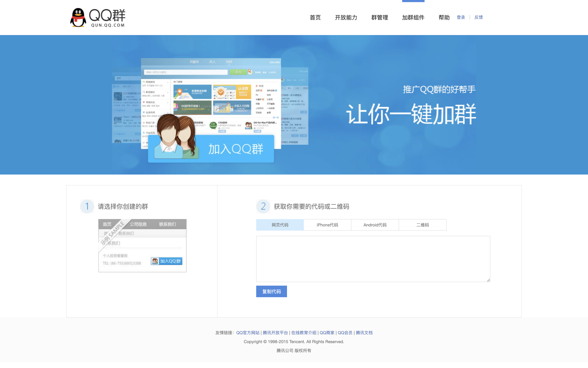Click the 反馈 feedback link

(478, 17)
